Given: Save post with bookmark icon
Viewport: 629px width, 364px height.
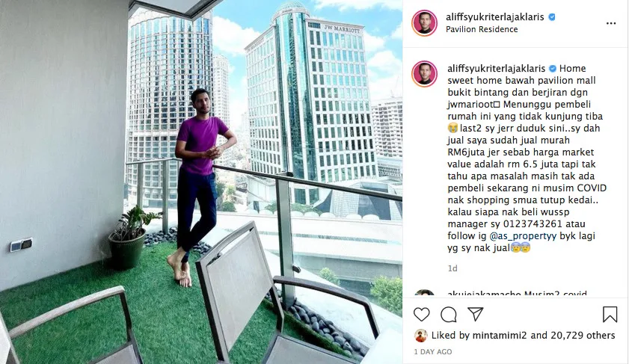Looking at the screenshot, I should click(x=610, y=314).
